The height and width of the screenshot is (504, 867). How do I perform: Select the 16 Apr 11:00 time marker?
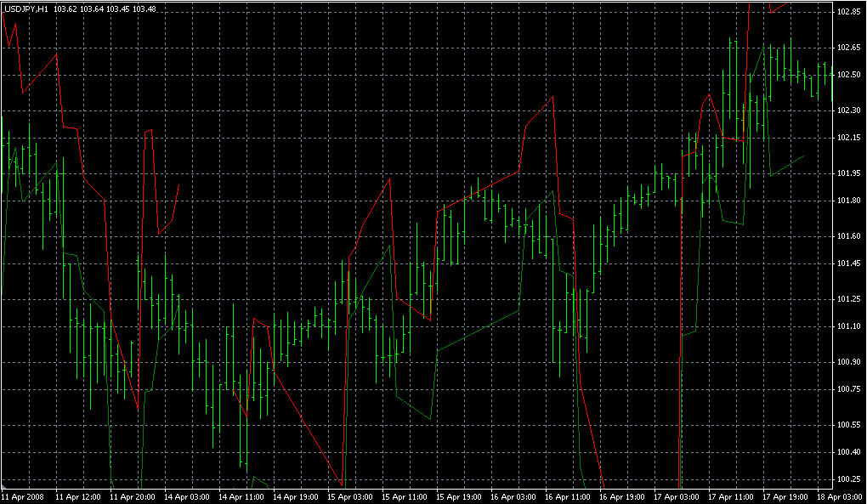569,496
